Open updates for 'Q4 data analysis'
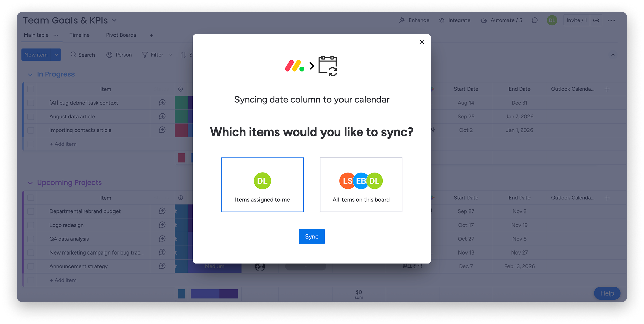The height and width of the screenshot is (324, 644). click(x=162, y=239)
